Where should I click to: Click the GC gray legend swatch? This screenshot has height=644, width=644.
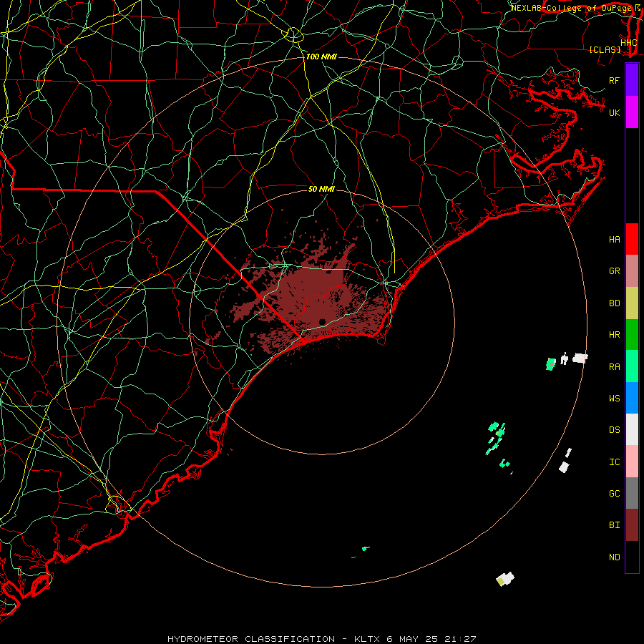click(632, 493)
